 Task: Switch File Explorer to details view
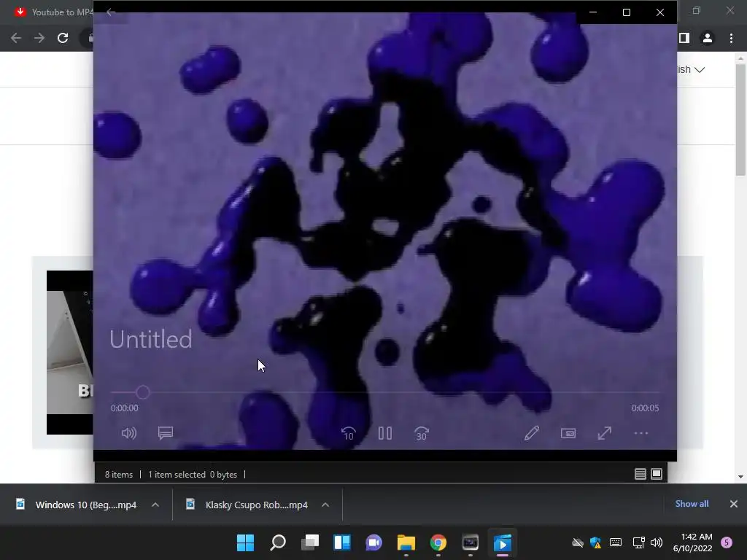(640, 474)
